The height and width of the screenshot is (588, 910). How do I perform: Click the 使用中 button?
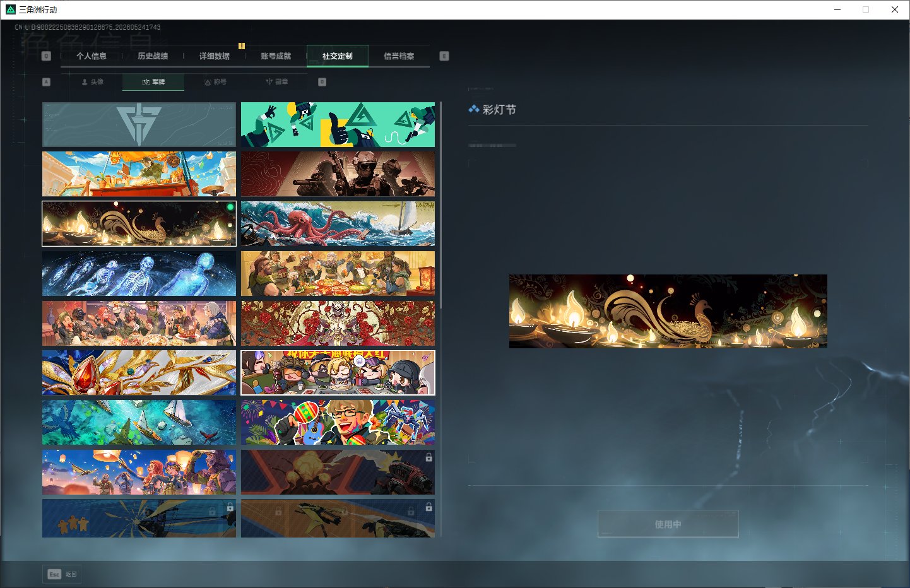click(668, 524)
